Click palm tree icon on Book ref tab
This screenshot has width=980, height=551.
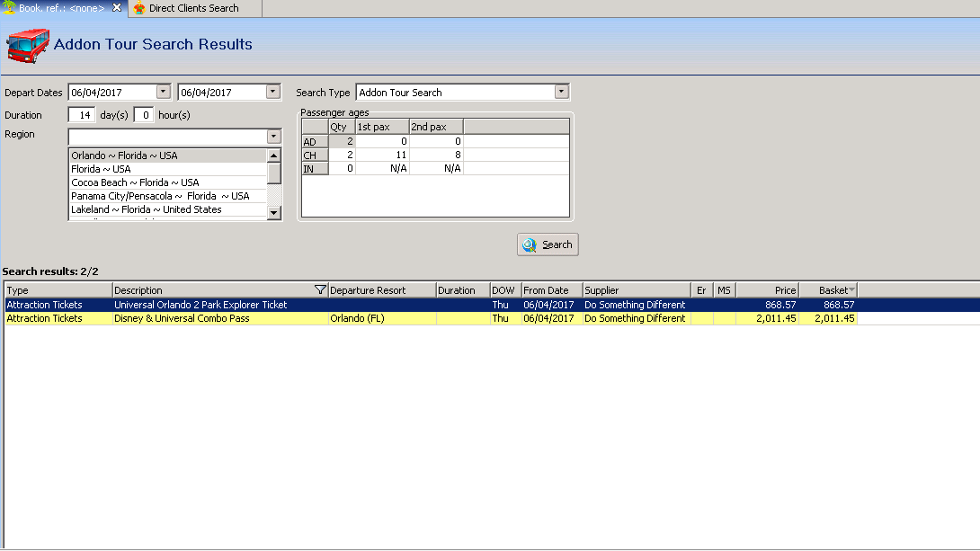click(9, 7)
